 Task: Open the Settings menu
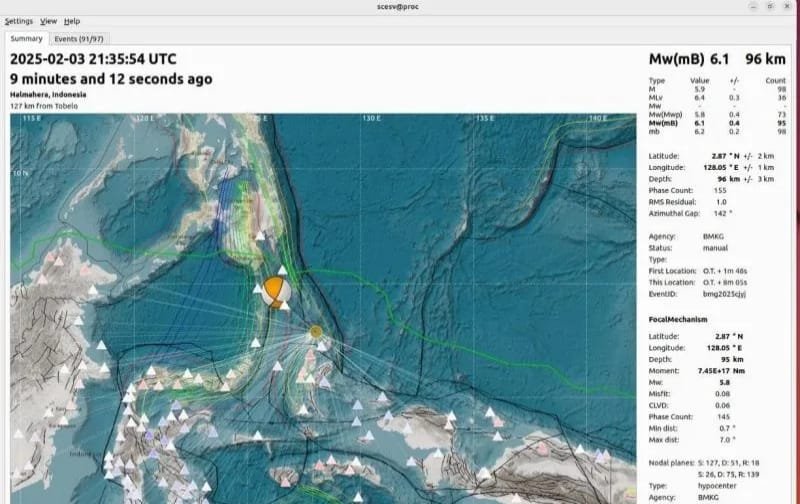(18, 21)
